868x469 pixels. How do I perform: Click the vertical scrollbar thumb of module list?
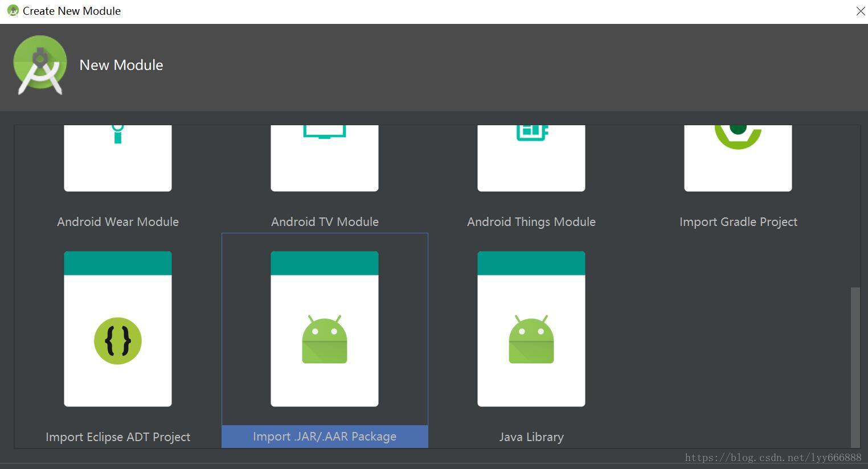855,367
